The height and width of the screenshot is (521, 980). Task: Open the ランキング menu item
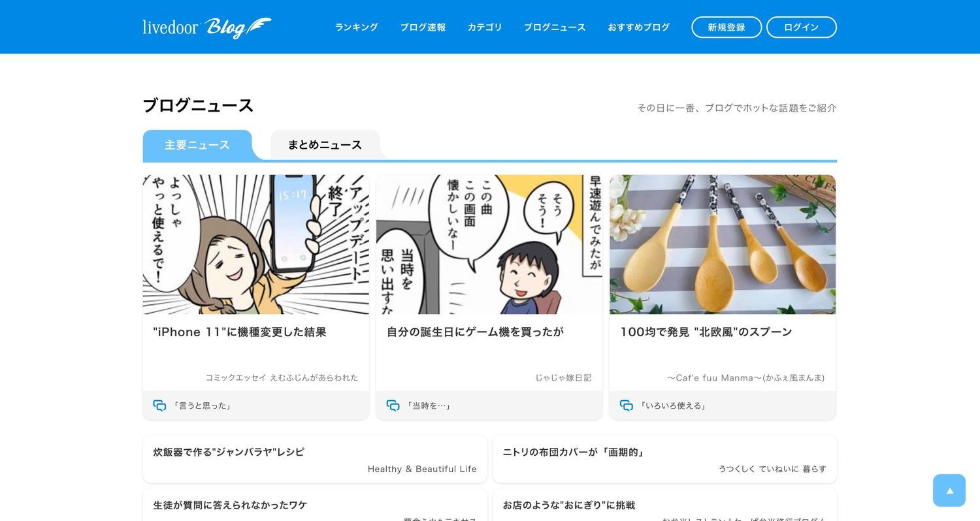(357, 27)
